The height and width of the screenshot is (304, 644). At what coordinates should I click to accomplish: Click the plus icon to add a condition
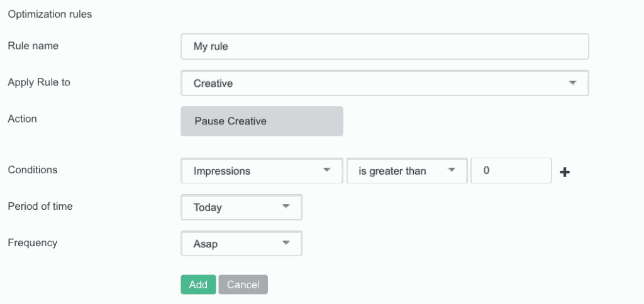point(565,172)
